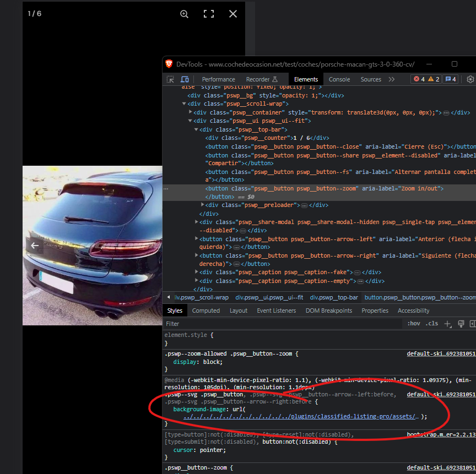Click the div.pswp__ui.pswp__ui--fit breadcrumb
The width and height of the screenshot is (476, 474).
269,297
